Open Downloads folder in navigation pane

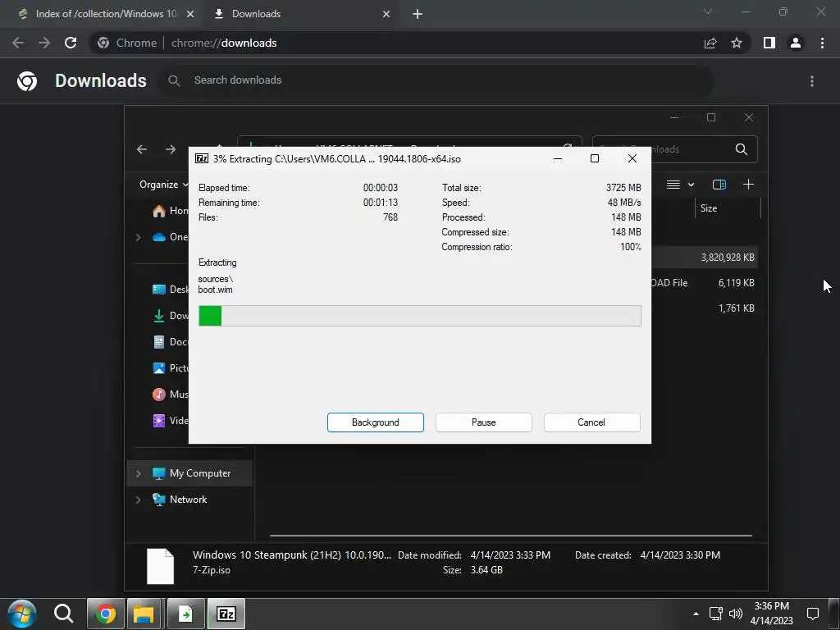click(x=170, y=316)
